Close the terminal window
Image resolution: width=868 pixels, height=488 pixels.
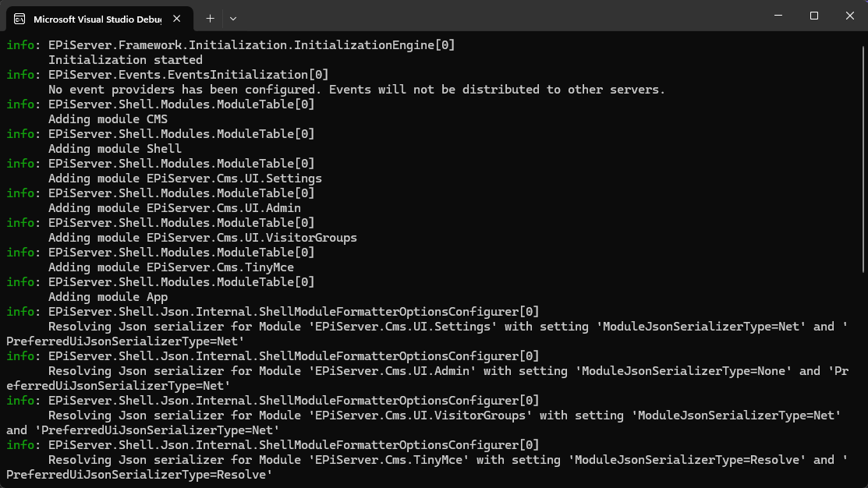click(850, 16)
